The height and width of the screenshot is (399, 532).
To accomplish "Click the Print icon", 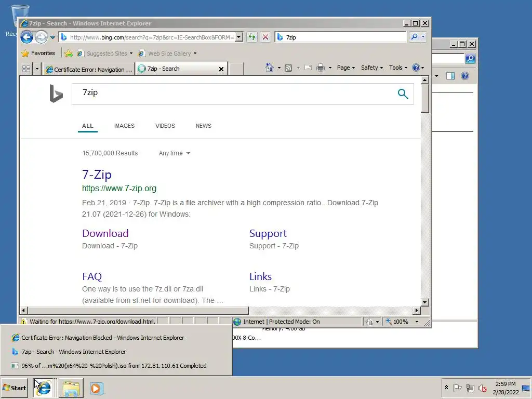I will click(x=320, y=68).
